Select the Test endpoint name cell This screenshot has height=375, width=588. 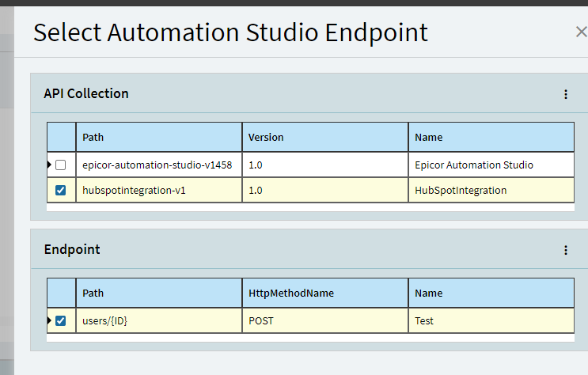click(491, 321)
